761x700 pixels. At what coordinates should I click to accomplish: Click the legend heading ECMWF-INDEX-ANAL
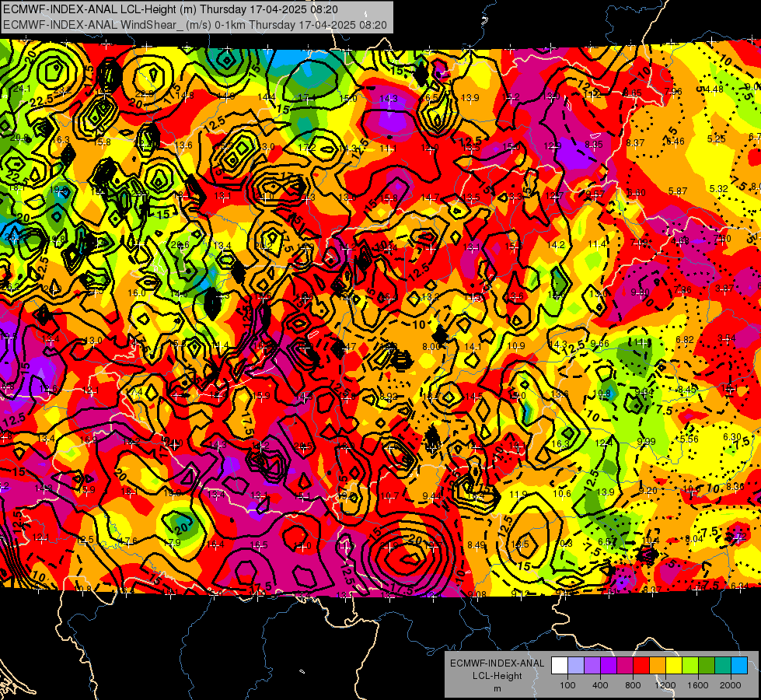[497, 663]
